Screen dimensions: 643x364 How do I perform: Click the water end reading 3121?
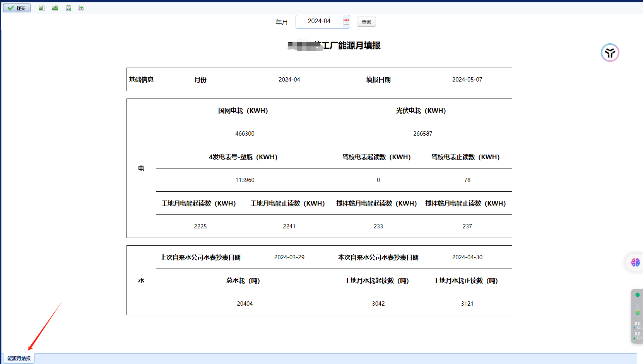[x=467, y=304]
